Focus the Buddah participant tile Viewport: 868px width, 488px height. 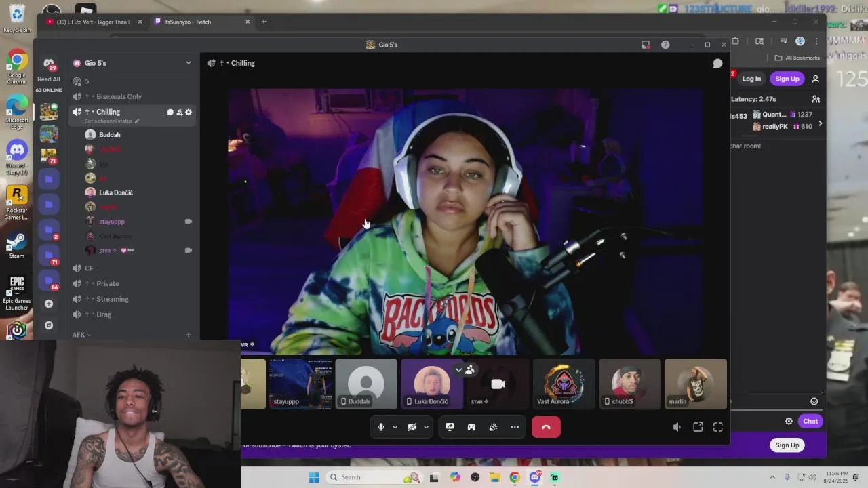[x=366, y=384]
